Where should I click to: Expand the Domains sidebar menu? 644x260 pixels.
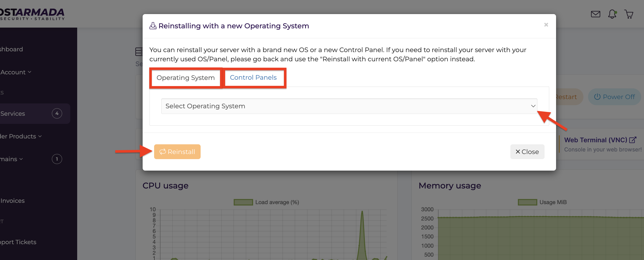[11, 159]
